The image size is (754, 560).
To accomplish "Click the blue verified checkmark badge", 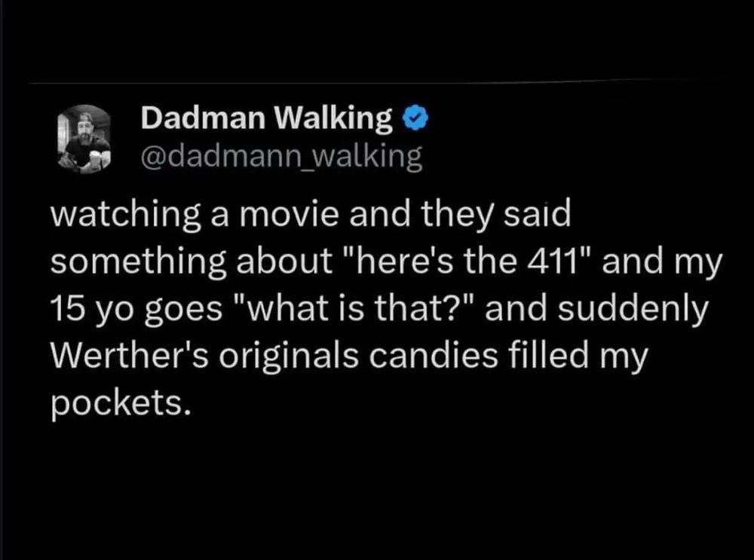I will [415, 119].
